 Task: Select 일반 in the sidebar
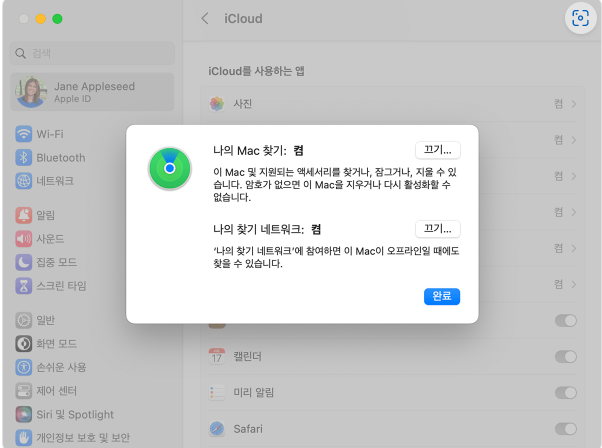coord(46,320)
